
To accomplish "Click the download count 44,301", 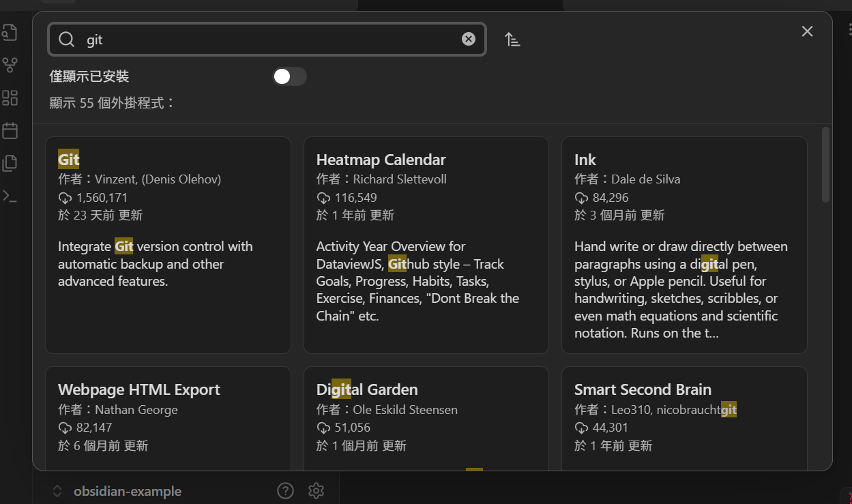I will click(x=611, y=428).
